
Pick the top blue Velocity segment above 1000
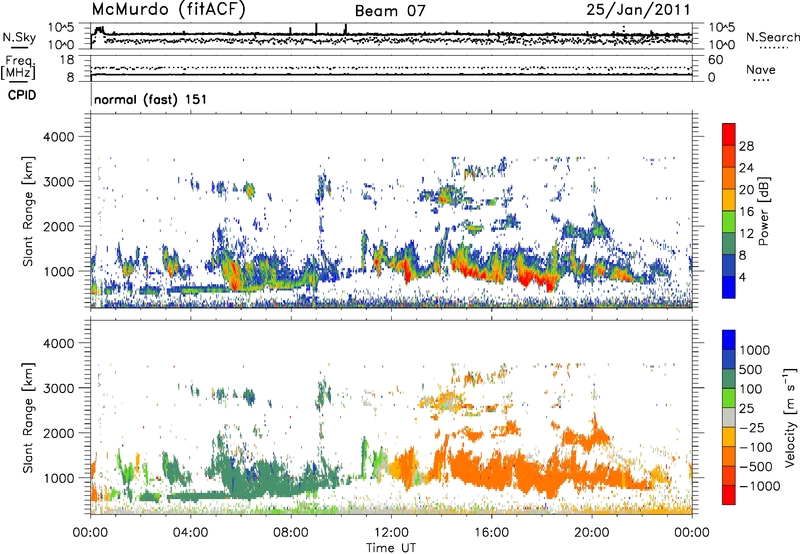[729, 340]
